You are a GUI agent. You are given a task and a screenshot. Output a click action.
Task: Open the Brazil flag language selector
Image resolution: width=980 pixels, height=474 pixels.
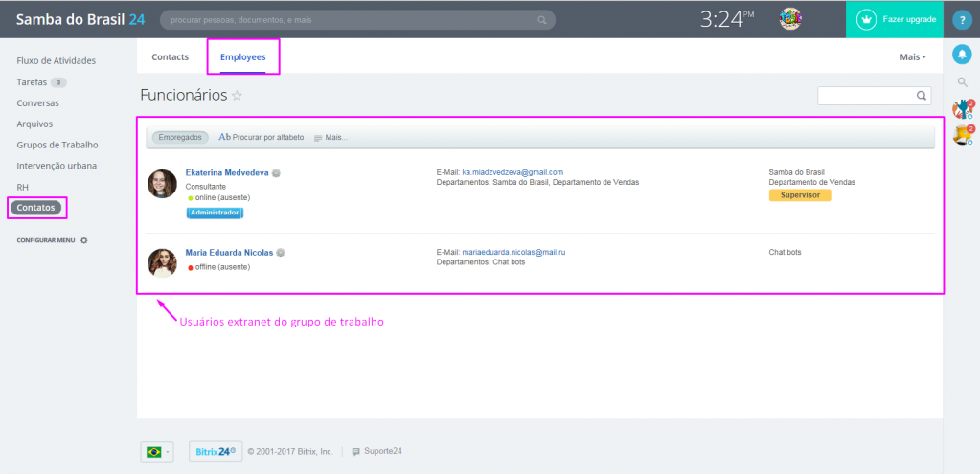[157, 451]
